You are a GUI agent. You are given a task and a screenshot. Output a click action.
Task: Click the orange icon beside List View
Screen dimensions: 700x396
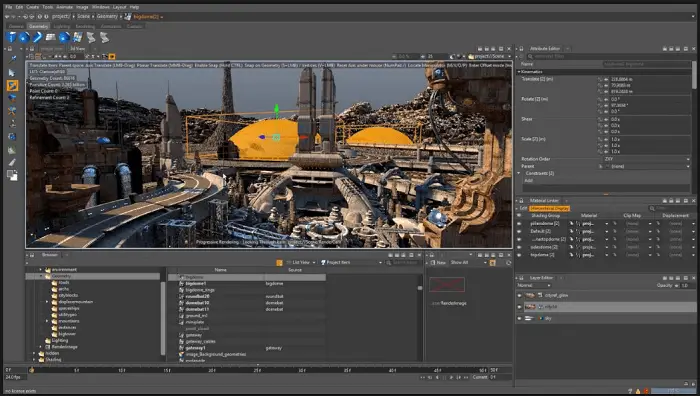[279, 263]
